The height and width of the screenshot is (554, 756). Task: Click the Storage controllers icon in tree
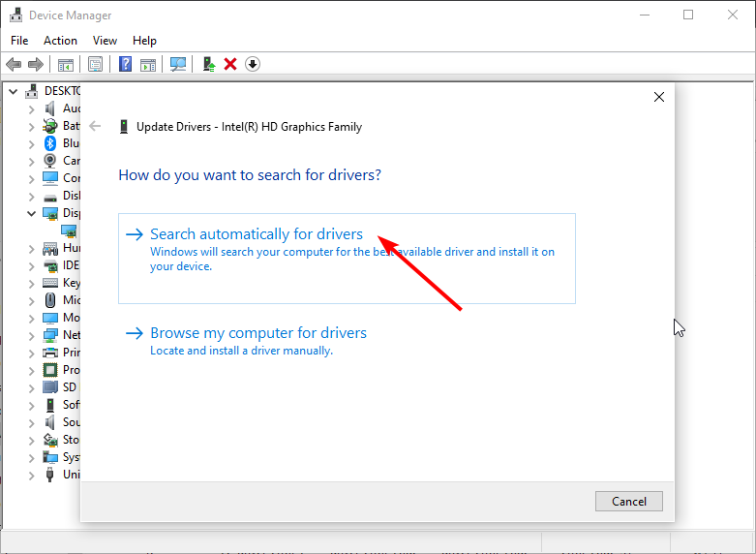click(x=50, y=440)
